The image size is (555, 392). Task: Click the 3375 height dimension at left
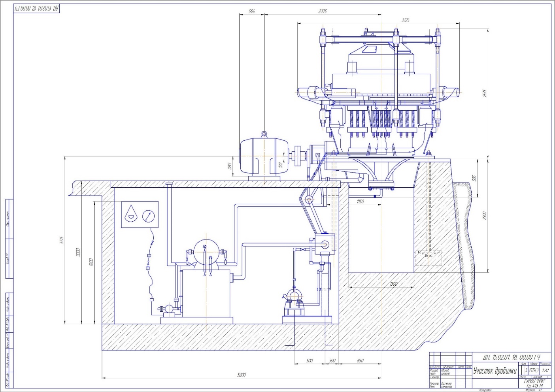(x=61, y=240)
